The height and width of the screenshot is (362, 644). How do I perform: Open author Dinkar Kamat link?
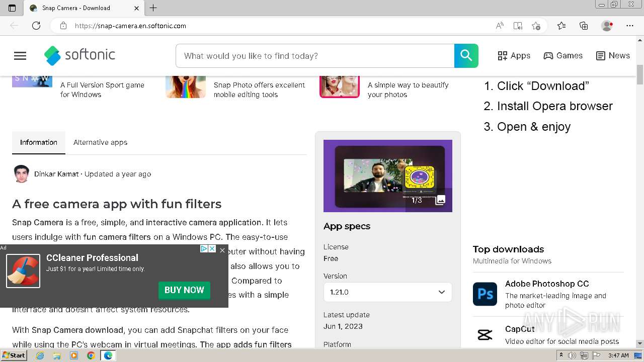pyautogui.click(x=56, y=174)
